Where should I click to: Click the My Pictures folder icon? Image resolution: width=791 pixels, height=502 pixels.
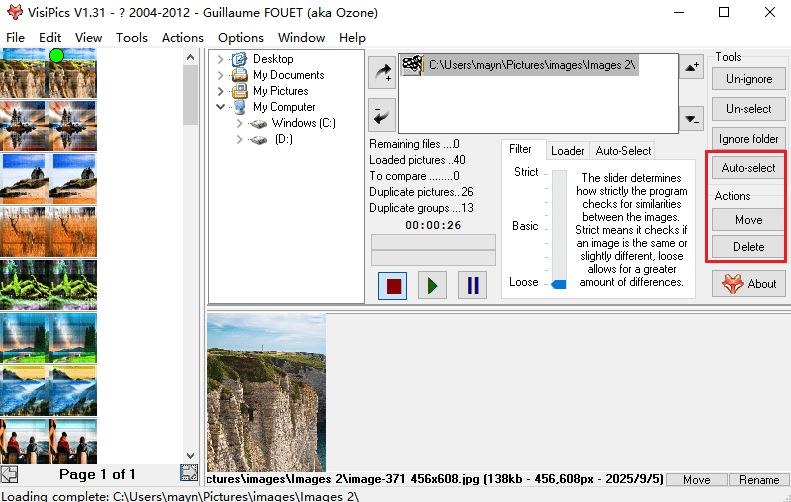(239, 91)
